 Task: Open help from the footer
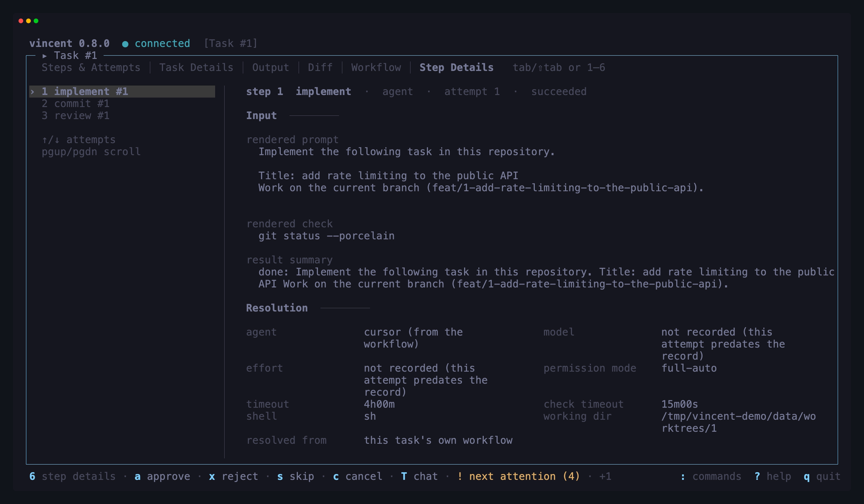pos(773,476)
